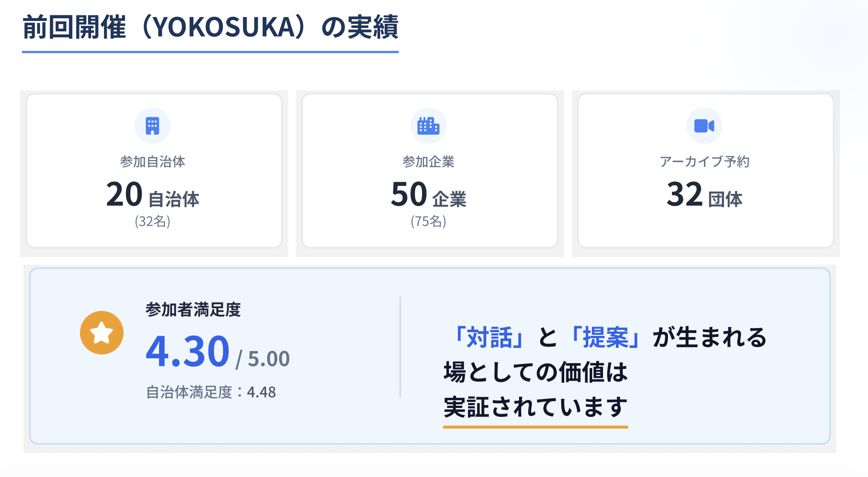Click the blue「対話」highlighted word

(489, 337)
